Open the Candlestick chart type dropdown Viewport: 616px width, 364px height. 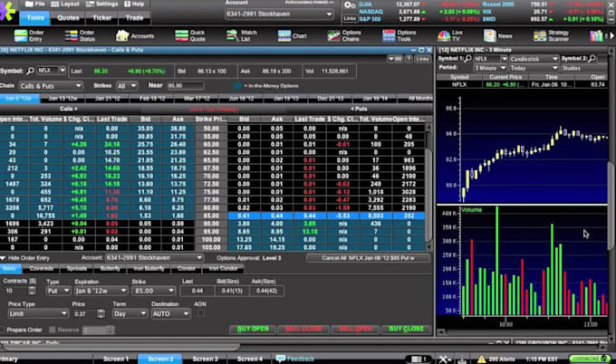[x=534, y=59]
